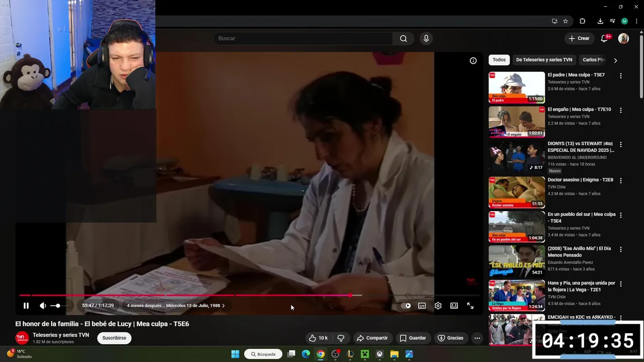Switch to theater mode
644x362 pixels.
(x=454, y=306)
